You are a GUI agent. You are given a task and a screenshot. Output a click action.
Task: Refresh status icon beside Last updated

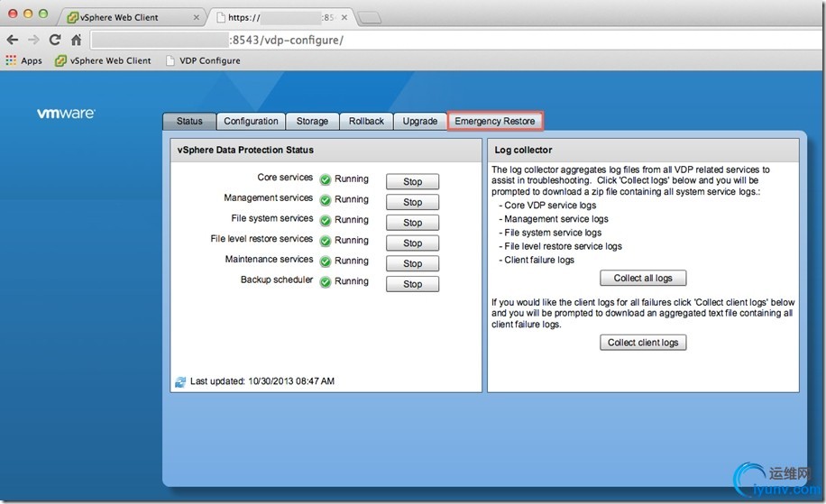pyautogui.click(x=180, y=381)
